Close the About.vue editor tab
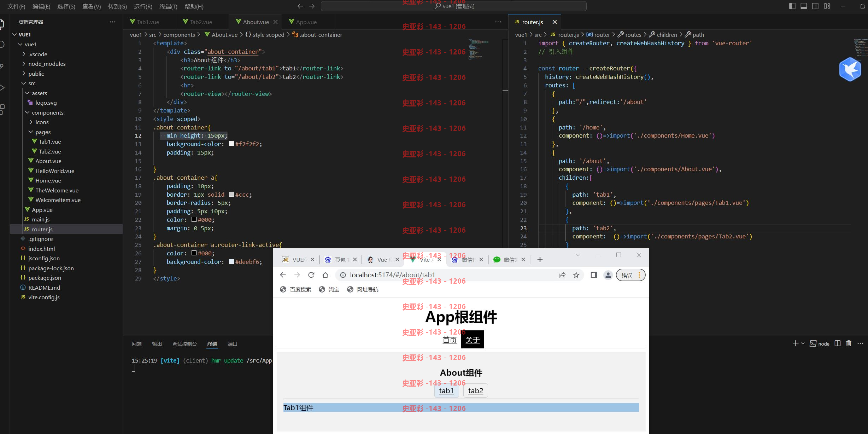Image resolution: width=868 pixels, height=434 pixels. click(x=275, y=22)
